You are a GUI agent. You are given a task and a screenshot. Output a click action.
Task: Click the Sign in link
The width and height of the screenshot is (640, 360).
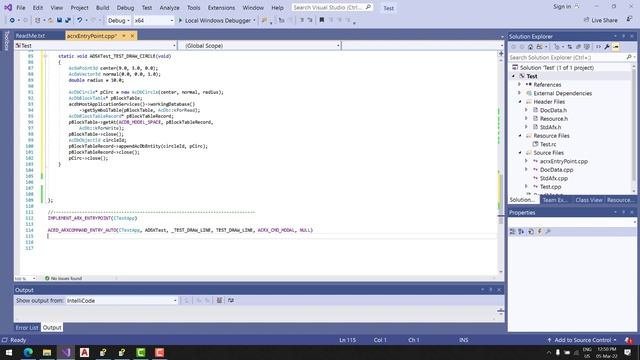pos(562,7)
